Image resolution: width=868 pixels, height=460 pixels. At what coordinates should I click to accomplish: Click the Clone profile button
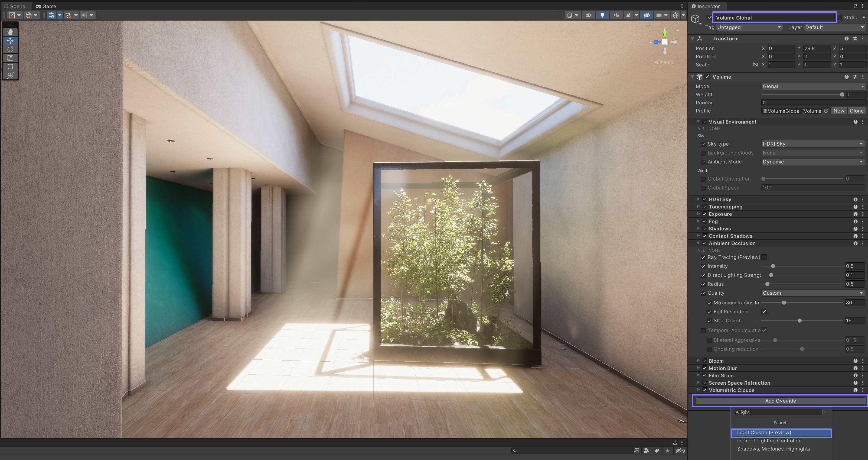[x=856, y=111]
